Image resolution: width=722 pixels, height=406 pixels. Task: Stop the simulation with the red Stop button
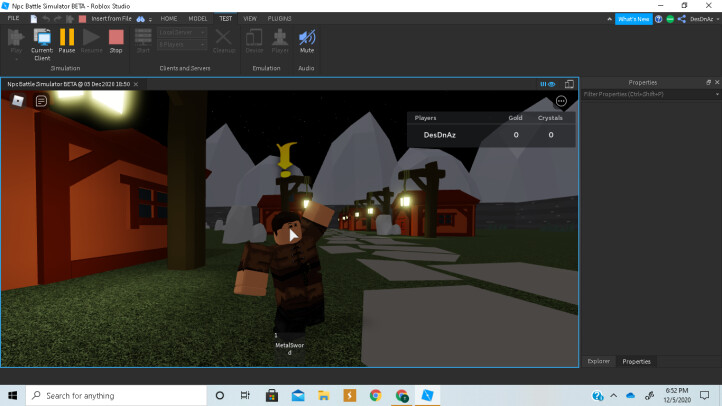(x=116, y=37)
